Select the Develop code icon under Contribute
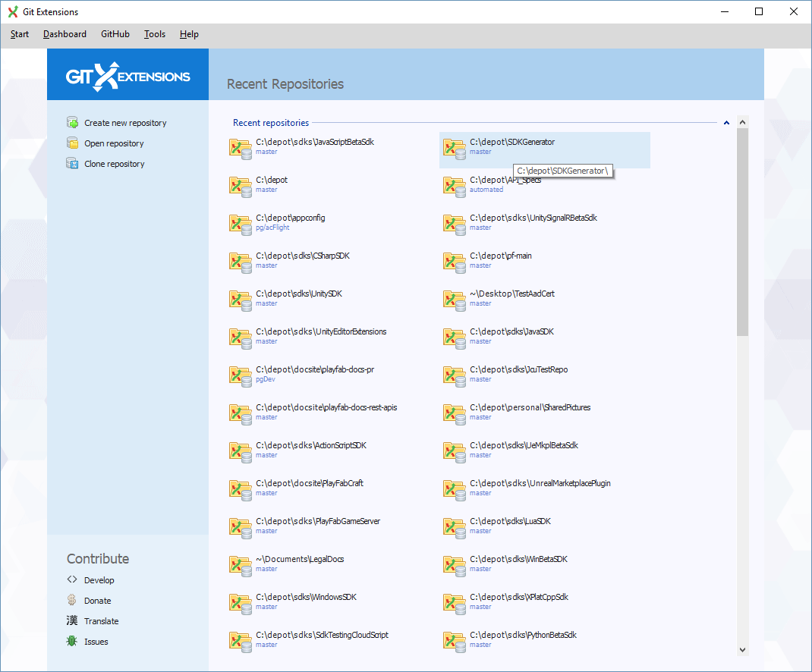 [x=73, y=579]
